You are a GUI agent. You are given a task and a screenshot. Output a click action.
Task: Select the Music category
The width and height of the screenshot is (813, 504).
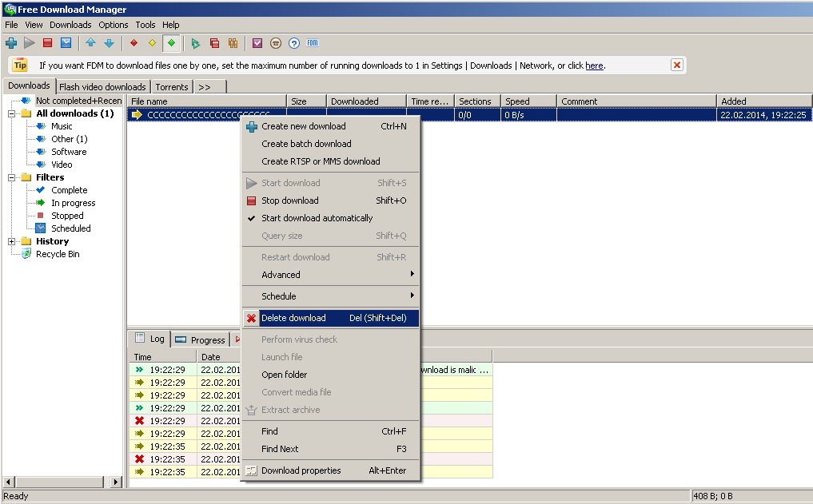(x=62, y=126)
